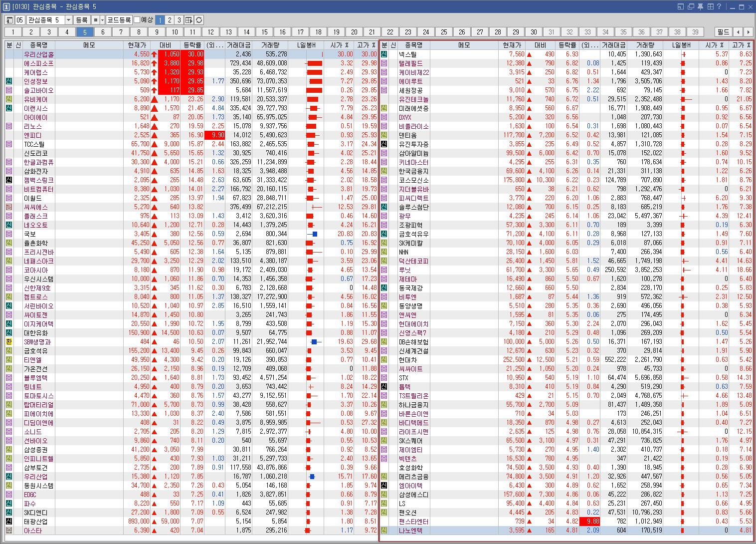Click the red 9.88 cell in 팬스타엔터 row
The image size is (756, 544).
(590, 522)
